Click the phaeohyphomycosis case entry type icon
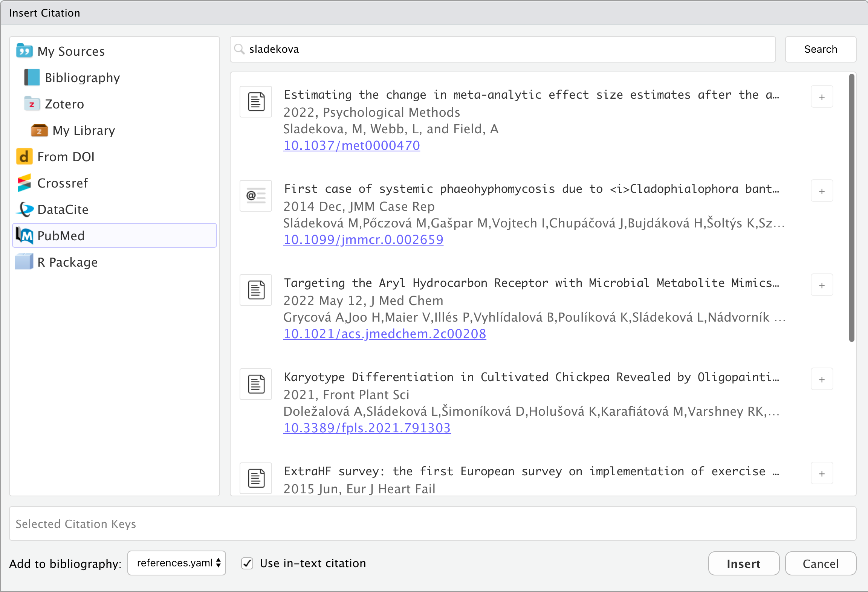The height and width of the screenshot is (592, 868). pos(256,196)
